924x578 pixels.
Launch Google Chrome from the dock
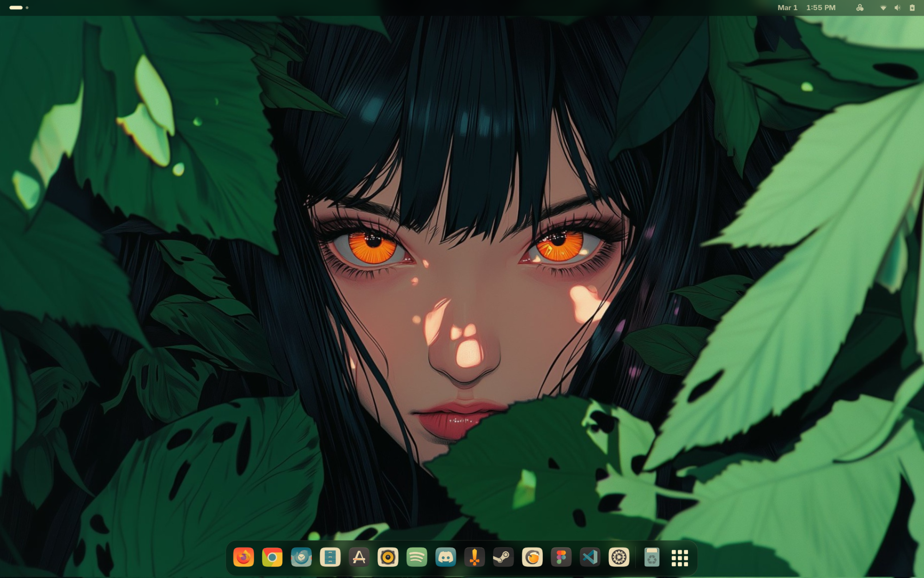tap(272, 558)
